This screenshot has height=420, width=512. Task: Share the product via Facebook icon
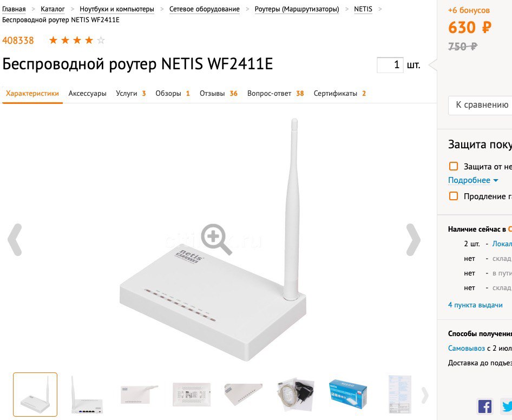[x=485, y=406]
